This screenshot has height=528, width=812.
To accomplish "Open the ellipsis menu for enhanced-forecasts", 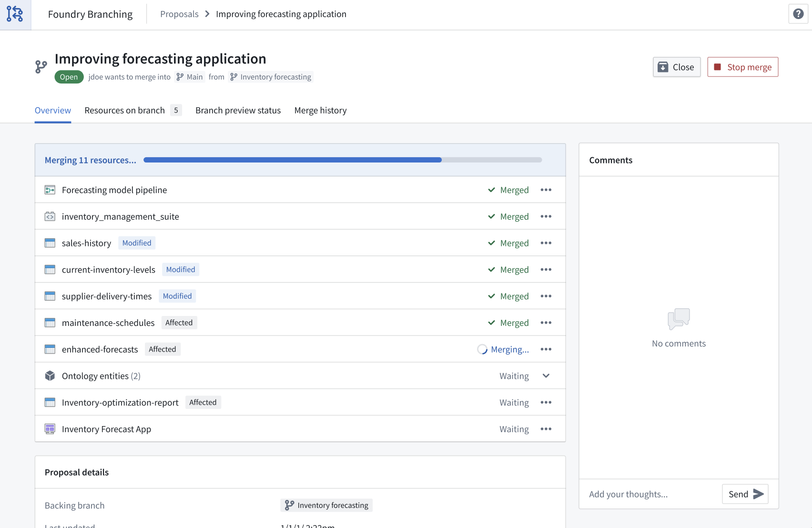I will click(546, 349).
